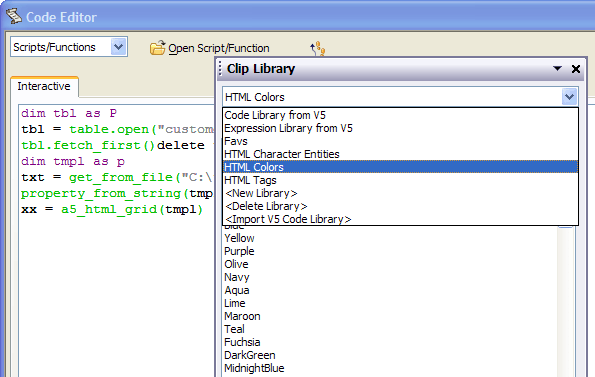
Task: Click the <Delete Library> entry
Action: 400,206
